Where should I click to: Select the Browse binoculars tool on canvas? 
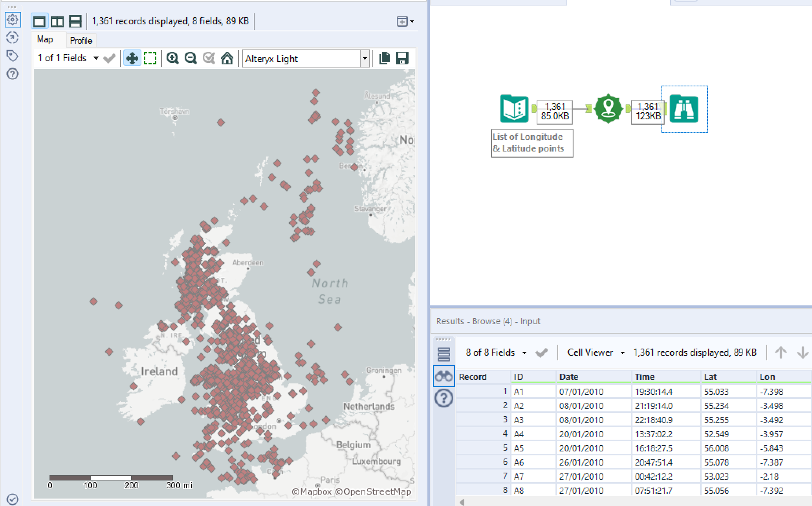click(684, 109)
